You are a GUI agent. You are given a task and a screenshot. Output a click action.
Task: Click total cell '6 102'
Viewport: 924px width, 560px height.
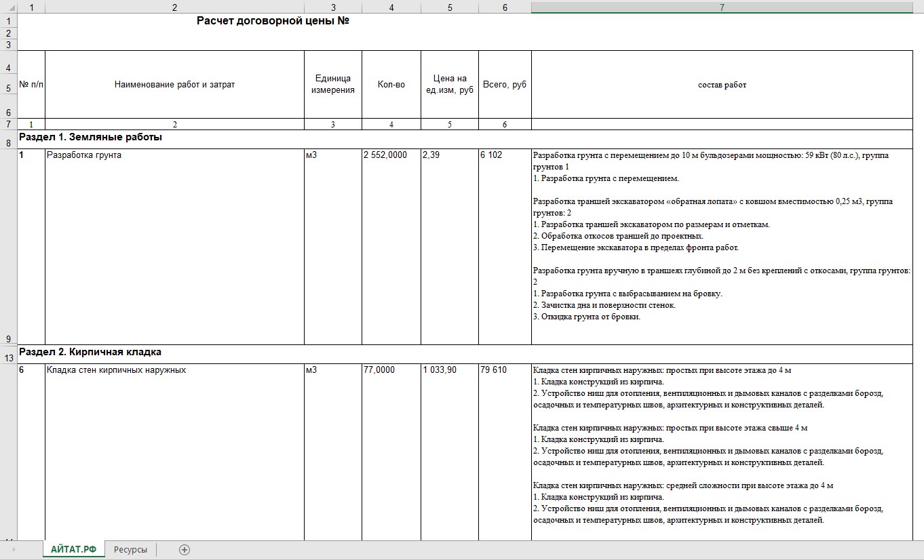[x=505, y=247]
